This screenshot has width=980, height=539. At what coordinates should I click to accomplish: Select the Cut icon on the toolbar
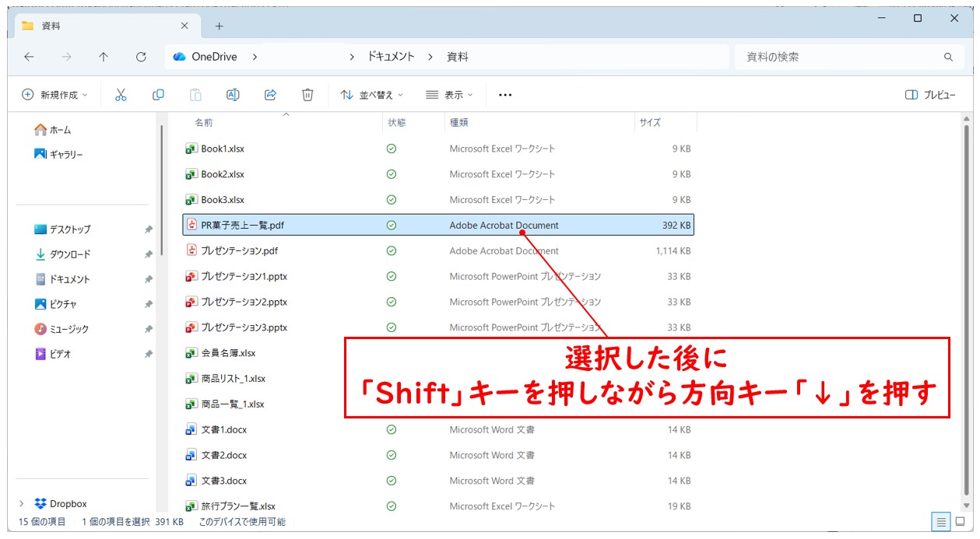tap(121, 94)
